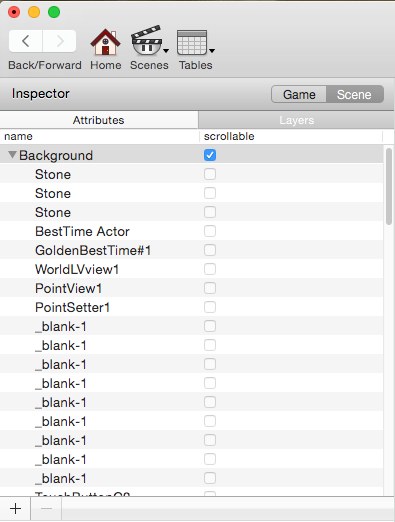Click the layer list vertical scrollbar
The width and height of the screenshot is (395, 522).
click(x=389, y=187)
